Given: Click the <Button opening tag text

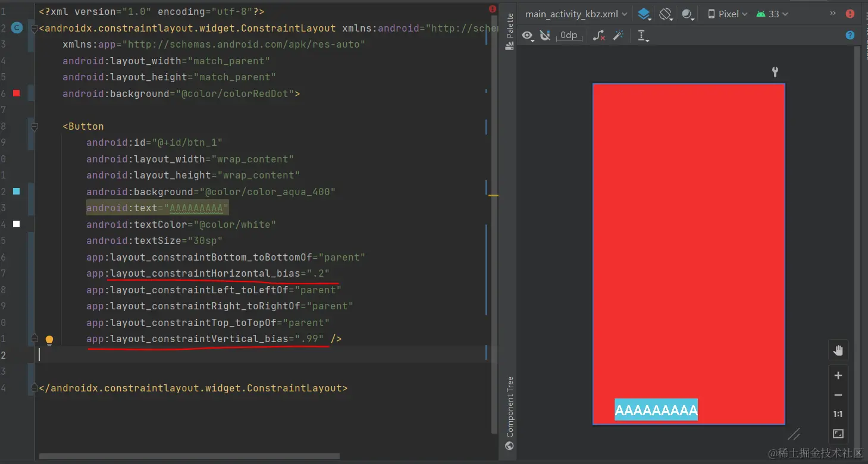Looking at the screenshot, I should [x=83, y=126].
